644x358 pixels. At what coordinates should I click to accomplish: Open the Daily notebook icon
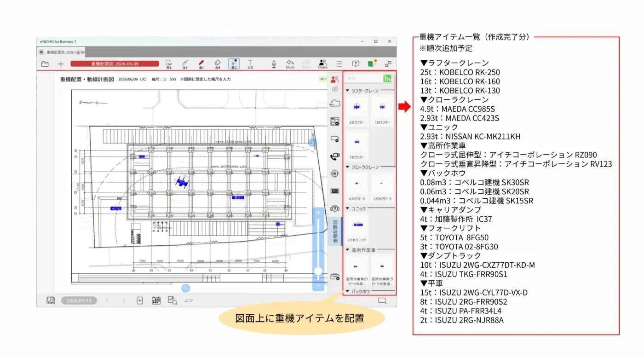click(x=51, y=300)
